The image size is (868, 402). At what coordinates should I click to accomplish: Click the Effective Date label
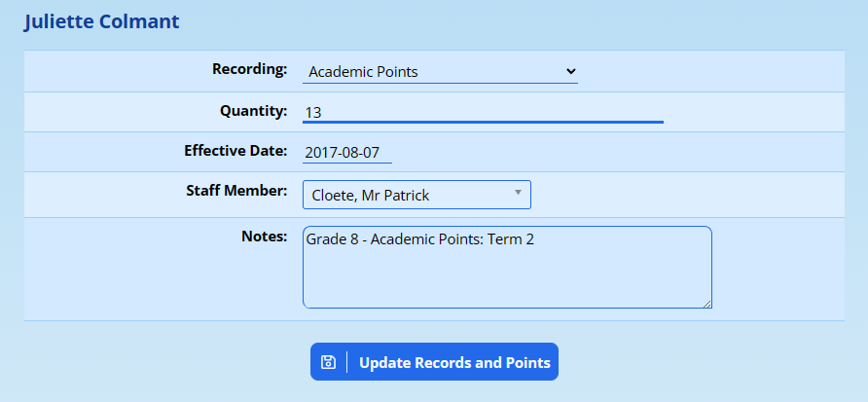235,151
